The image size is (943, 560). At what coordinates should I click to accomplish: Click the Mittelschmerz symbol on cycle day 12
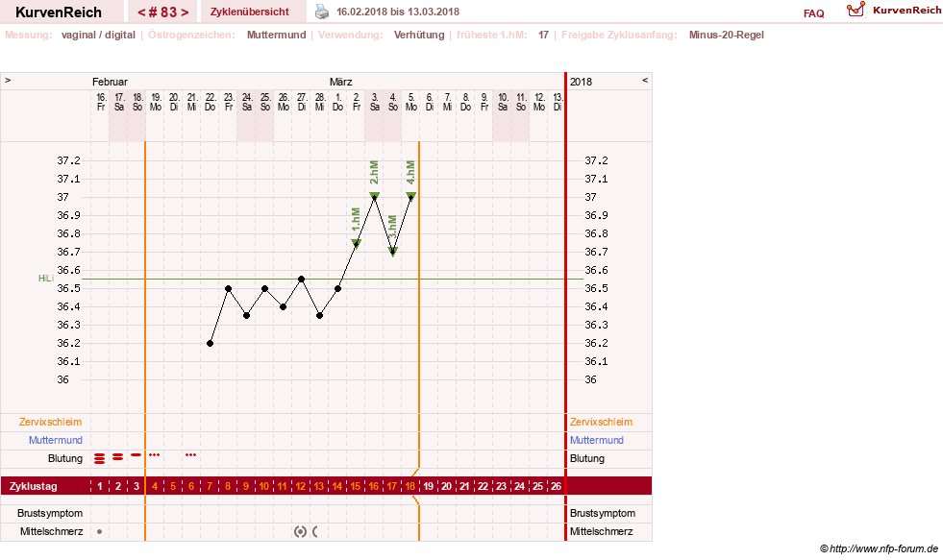tap(300, 532)
